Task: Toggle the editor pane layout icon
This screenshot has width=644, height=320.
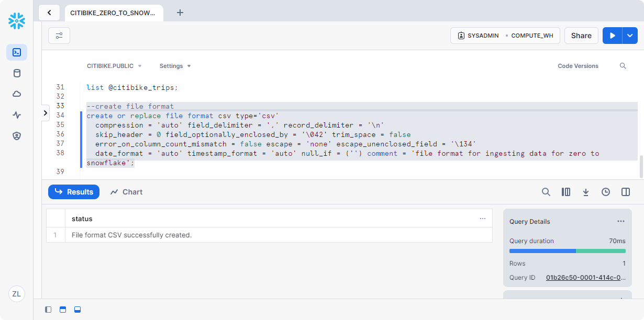Action: pos(63,310)
